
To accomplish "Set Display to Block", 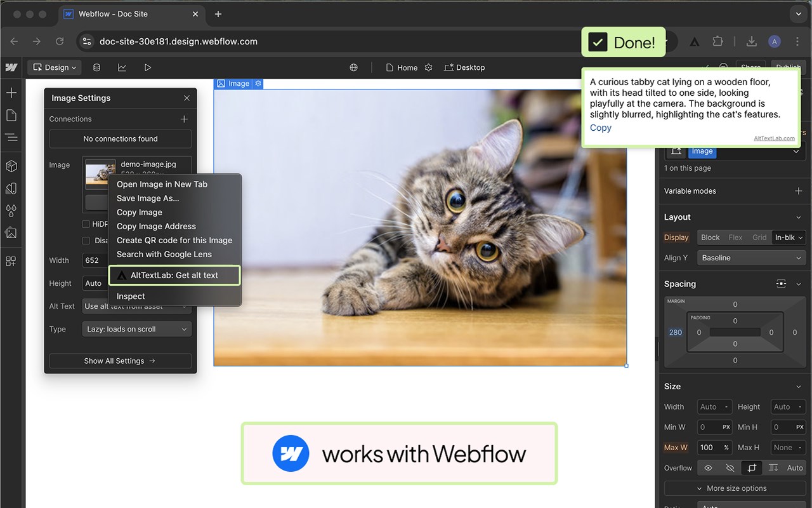I will pyautogui.click(x=710, y=237).
